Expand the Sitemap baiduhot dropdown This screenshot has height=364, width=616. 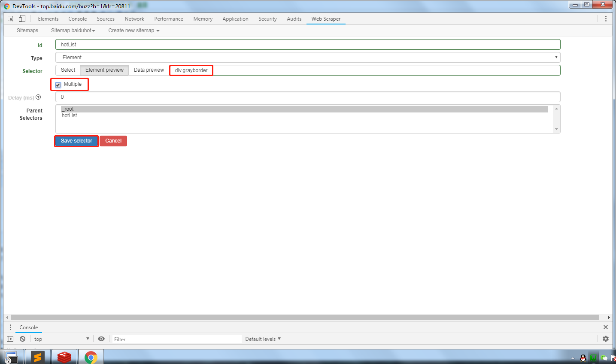pyautogui.click(x=73, y=30)
